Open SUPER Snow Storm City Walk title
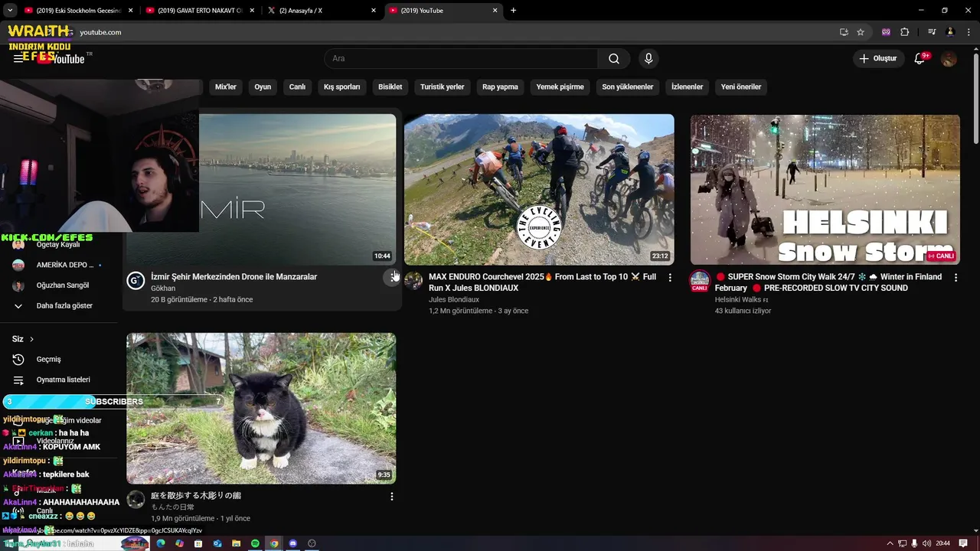The image size is (980, 551). coord(828,282)
